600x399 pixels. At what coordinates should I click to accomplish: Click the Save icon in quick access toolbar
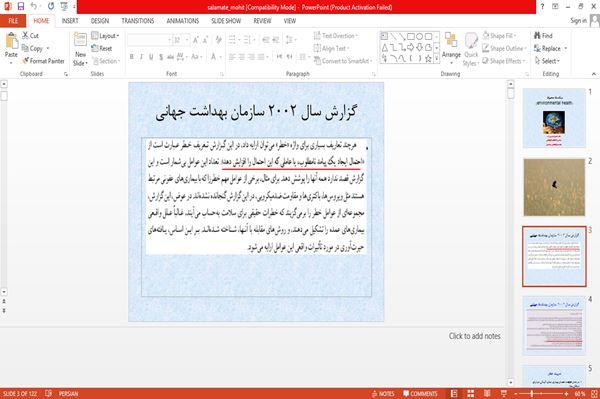click(21, 7)
